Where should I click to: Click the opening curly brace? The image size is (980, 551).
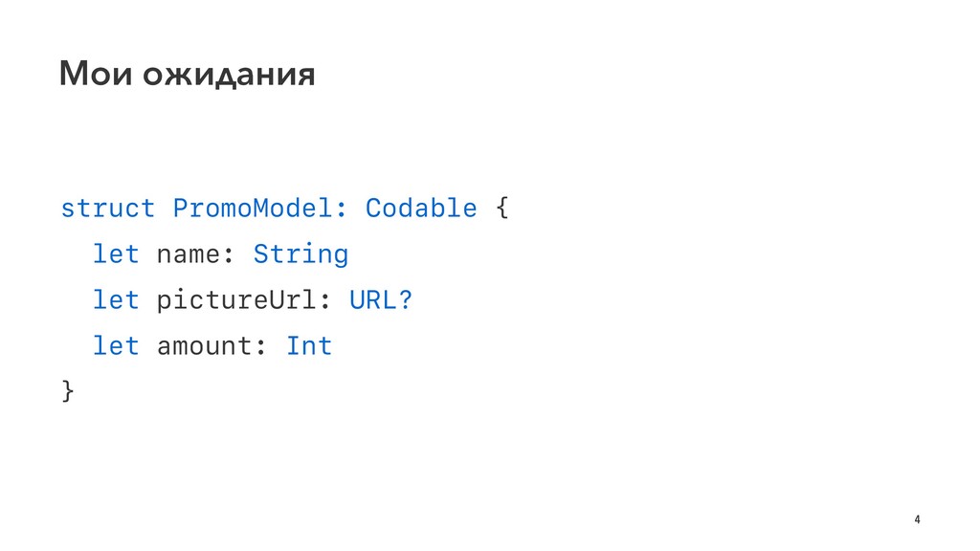[501, 208]
